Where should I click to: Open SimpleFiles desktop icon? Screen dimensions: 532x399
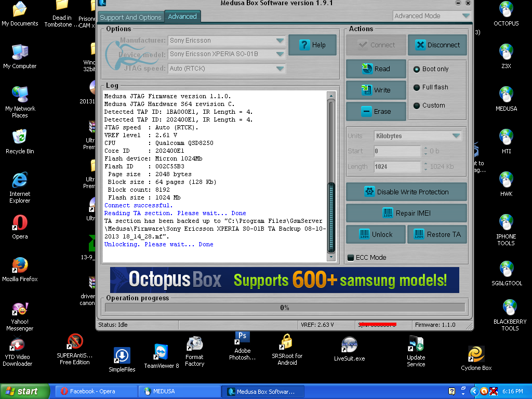pyautogui.click(x=122, y=360)
